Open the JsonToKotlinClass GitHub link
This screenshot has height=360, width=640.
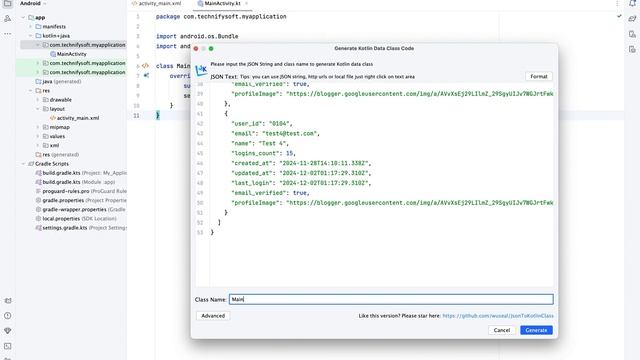coord(498,316)
